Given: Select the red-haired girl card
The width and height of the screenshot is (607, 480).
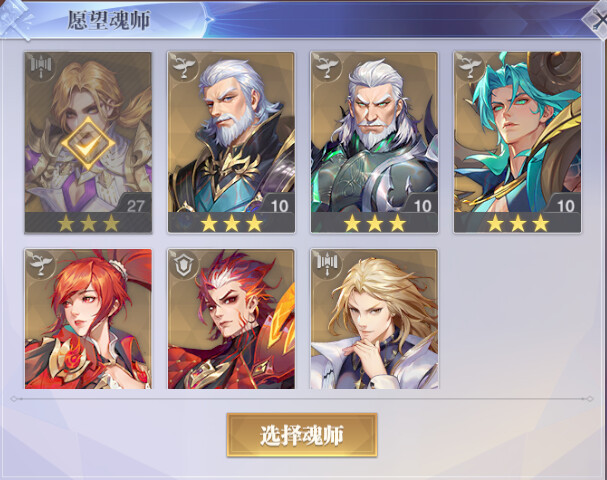Looking at the screenshot, I should click(x=88, y=319).
